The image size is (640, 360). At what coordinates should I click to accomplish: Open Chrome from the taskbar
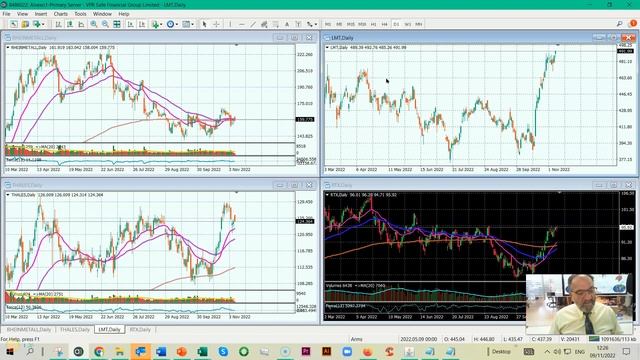99,351
